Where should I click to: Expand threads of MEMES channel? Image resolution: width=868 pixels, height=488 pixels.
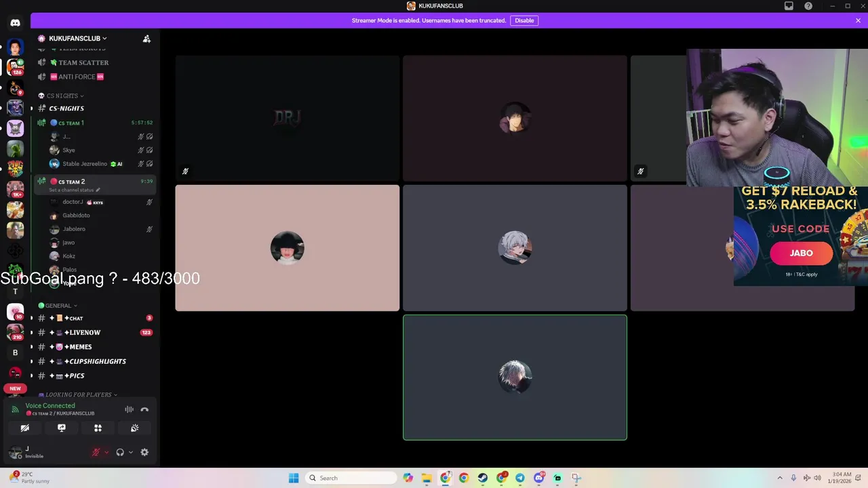click(31, 347)
